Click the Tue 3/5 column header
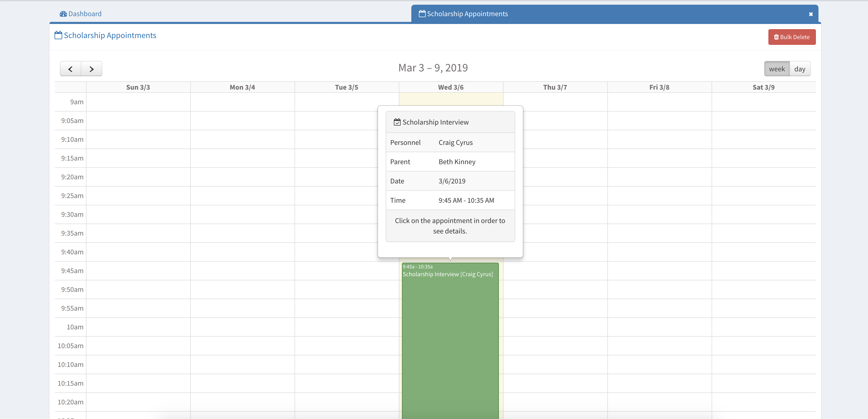The image size is (868, 419). point(346,87)
